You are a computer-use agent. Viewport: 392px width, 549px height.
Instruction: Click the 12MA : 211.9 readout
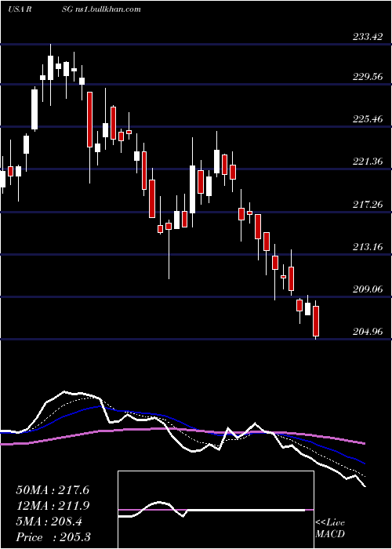(x=53, y=506)
